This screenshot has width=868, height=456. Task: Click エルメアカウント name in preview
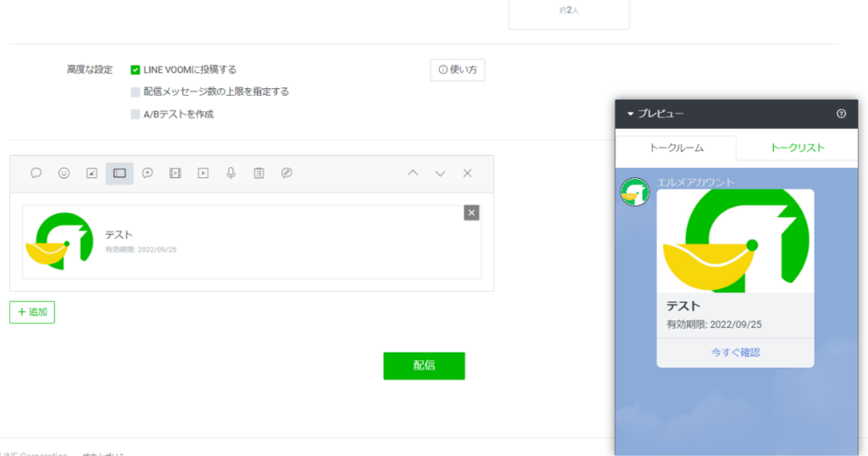(695, 182)
